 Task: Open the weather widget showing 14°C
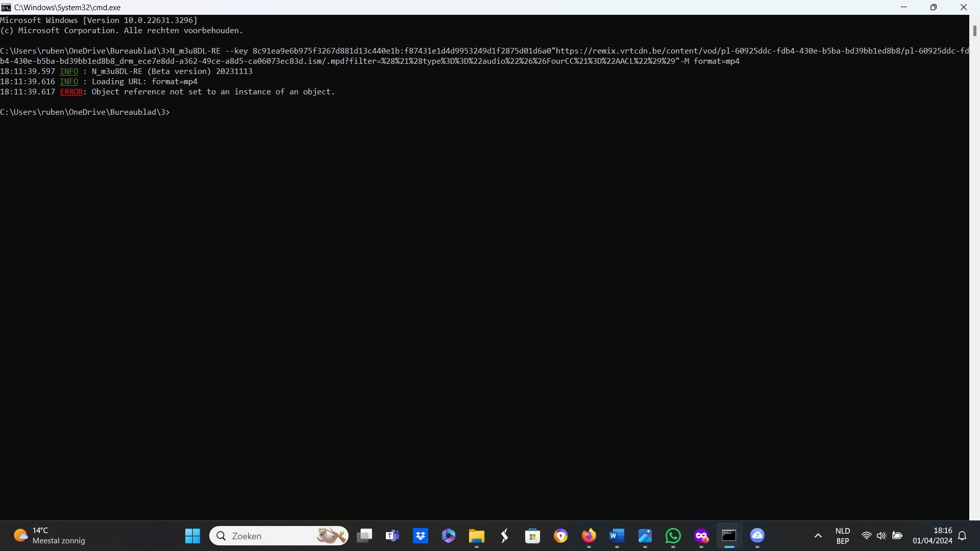click(x=50, y=536)
